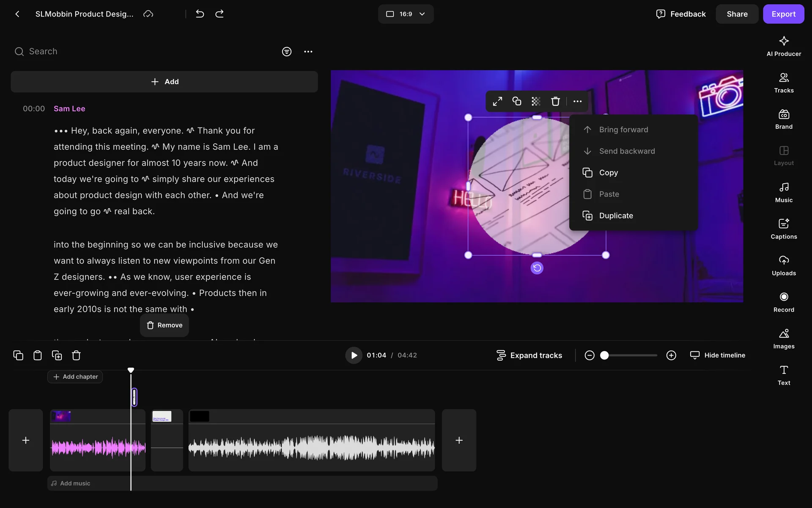Click the overlay delete trash icon
This screenshot has width=812, height=508.
[555, 101]
